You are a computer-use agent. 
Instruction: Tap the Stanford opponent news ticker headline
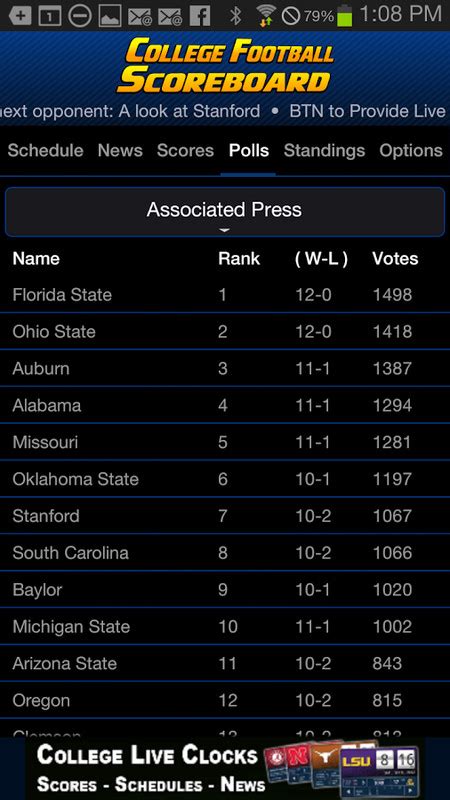(130, 111)
